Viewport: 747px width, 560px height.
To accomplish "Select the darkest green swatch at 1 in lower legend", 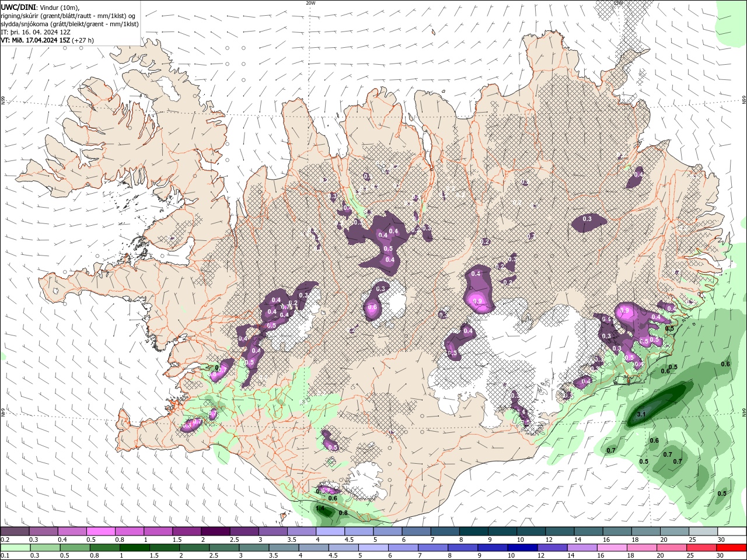I will coord(134,548).
